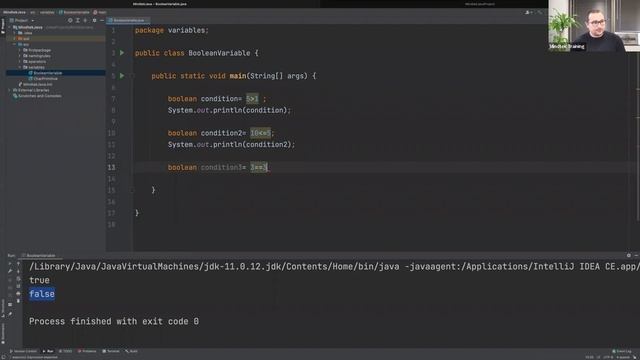Click editor vertical scrollbar
Image resolution: width=640 pixels, height=360 pixels.
coord(638,137)
